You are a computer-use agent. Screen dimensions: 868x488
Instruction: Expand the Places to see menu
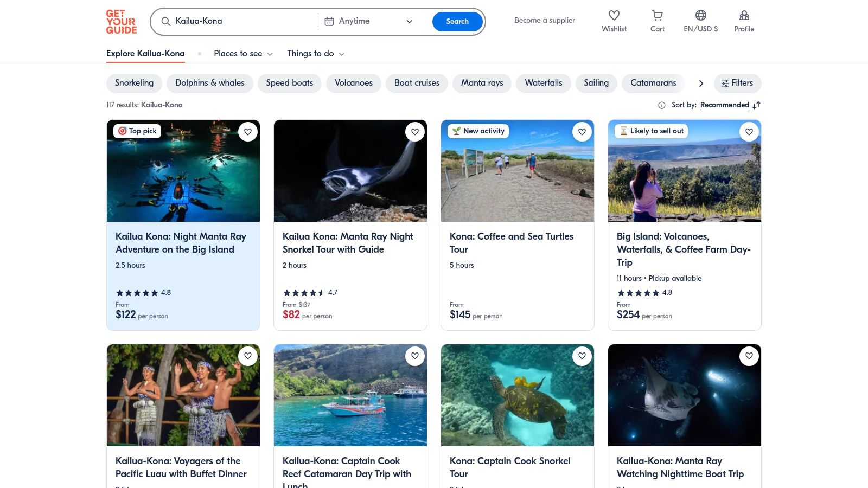point(243,54)
